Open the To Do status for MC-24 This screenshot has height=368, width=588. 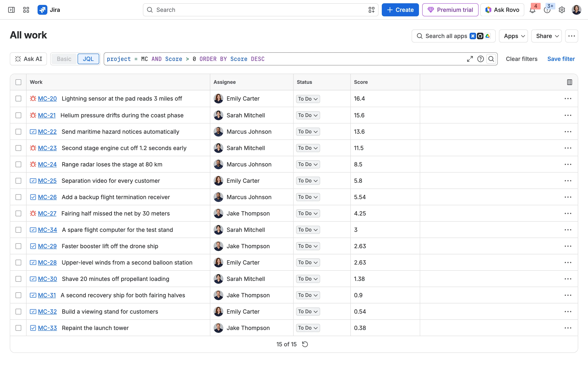(308, 164)
